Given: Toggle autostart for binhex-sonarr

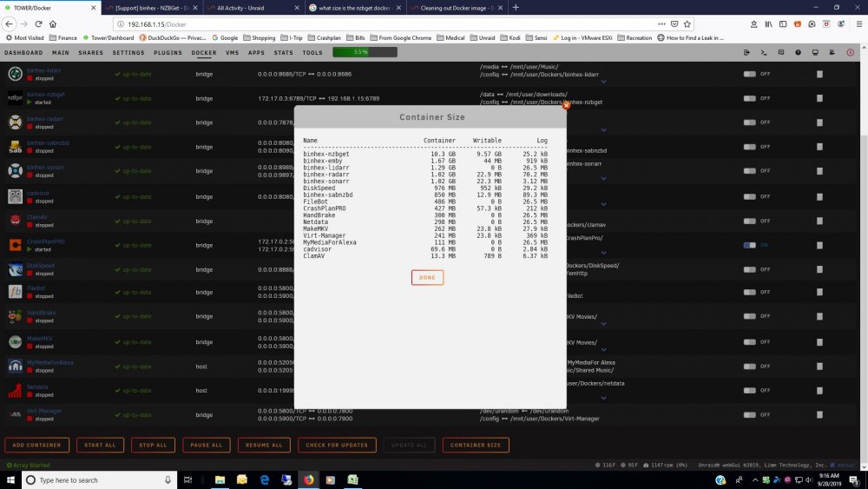Looking at the screenshot, I should click(x=750, y=170).
